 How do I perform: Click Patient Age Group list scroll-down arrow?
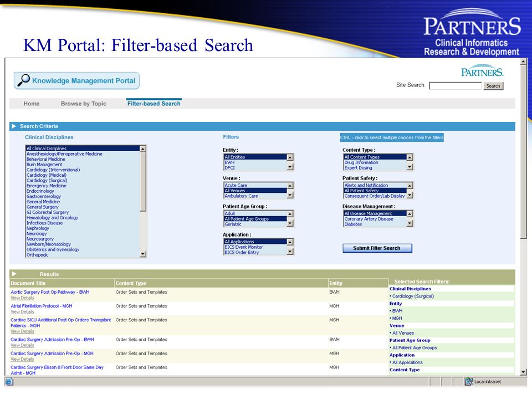tap(290, 223)
